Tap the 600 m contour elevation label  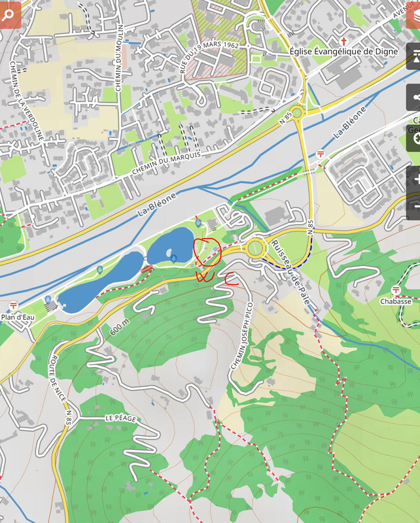click(120, 327)
